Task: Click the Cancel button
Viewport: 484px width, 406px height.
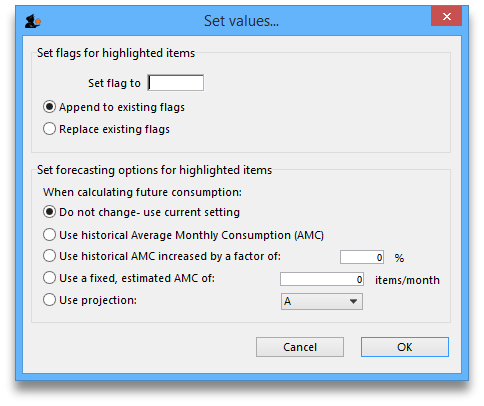Action: 300,347
